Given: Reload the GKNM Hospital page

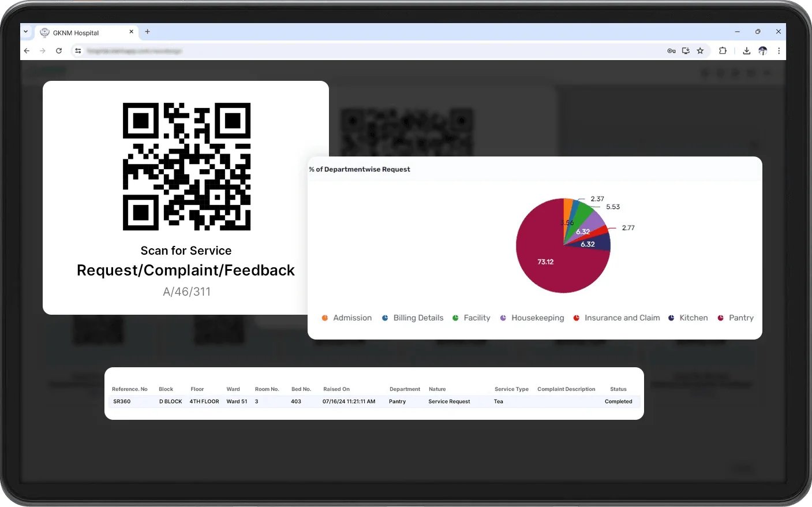Looking at the screenshot, I should tap(59, 51).
